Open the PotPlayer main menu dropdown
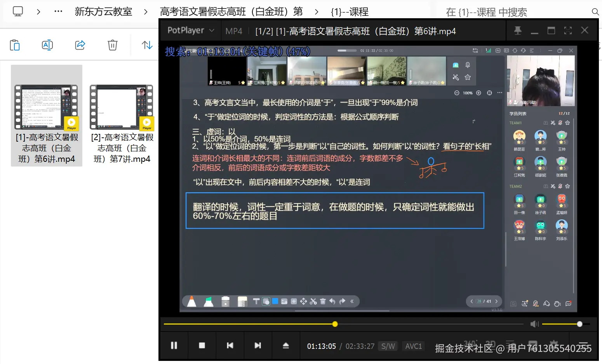Viewport: 602px width, 364px height. 190,30
